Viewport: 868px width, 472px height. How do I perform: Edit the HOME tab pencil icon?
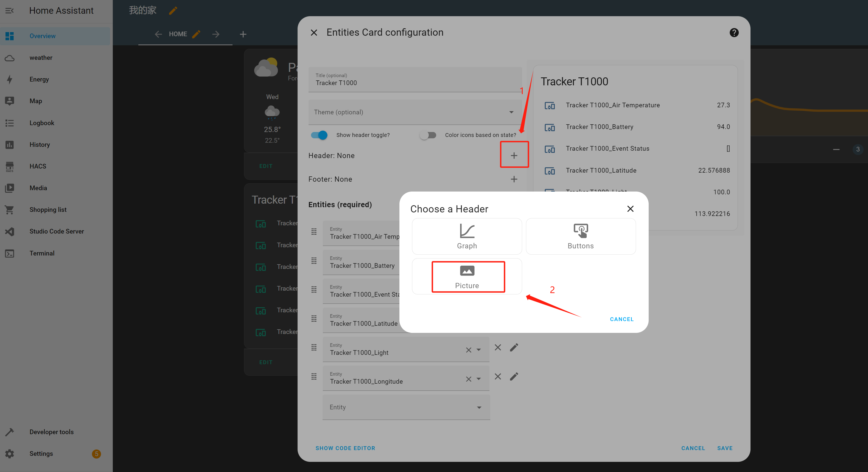tap(196, 34)
